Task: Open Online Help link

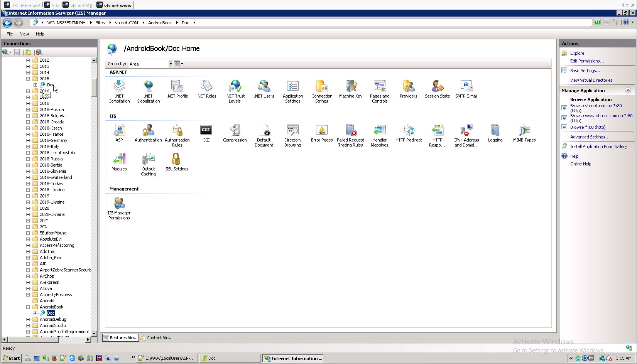Action: point(581,164)
